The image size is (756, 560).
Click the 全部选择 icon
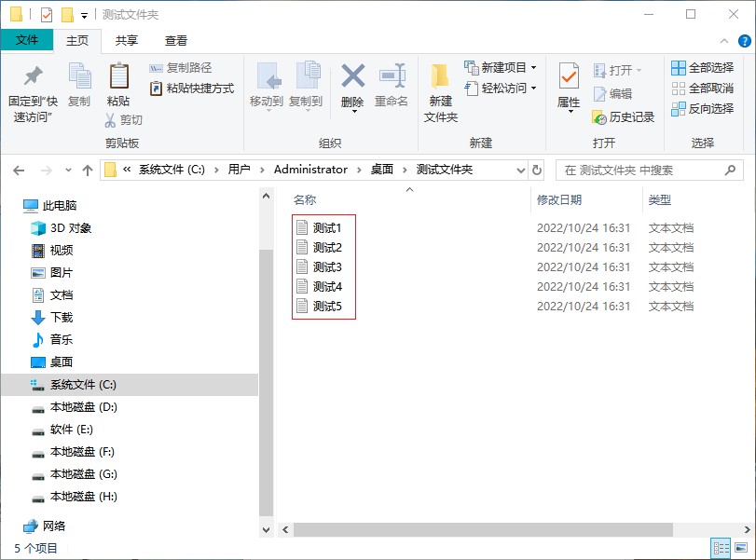point(679,67)
